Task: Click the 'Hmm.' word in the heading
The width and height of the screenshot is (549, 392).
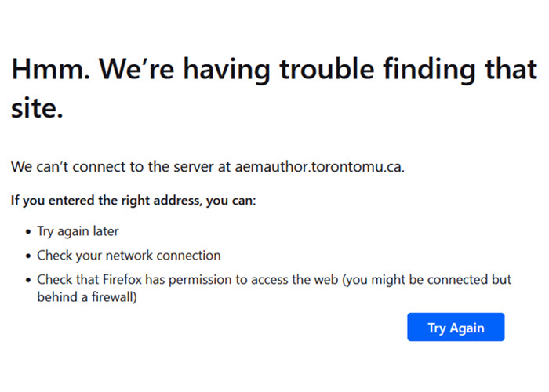Action: click(51, 71)
